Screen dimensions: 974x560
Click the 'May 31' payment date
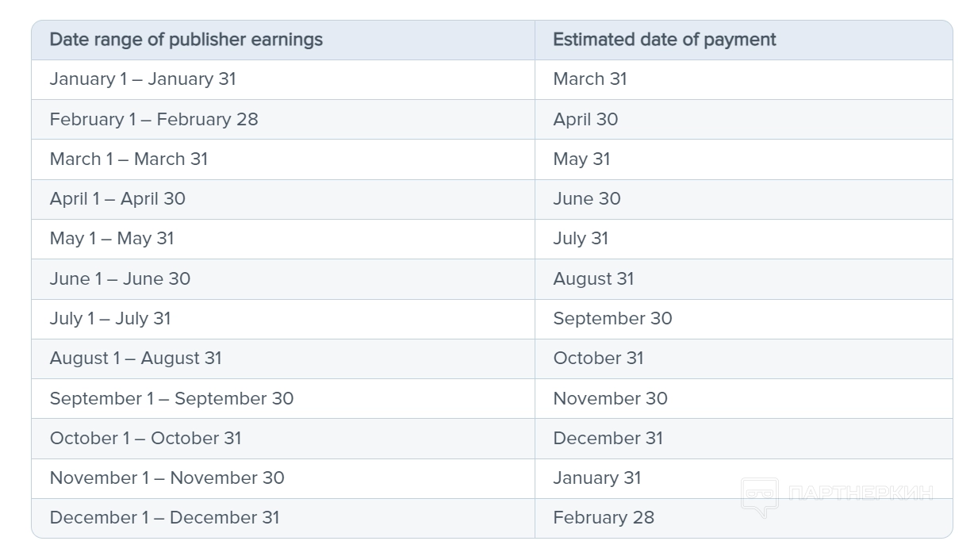point(581,159)
